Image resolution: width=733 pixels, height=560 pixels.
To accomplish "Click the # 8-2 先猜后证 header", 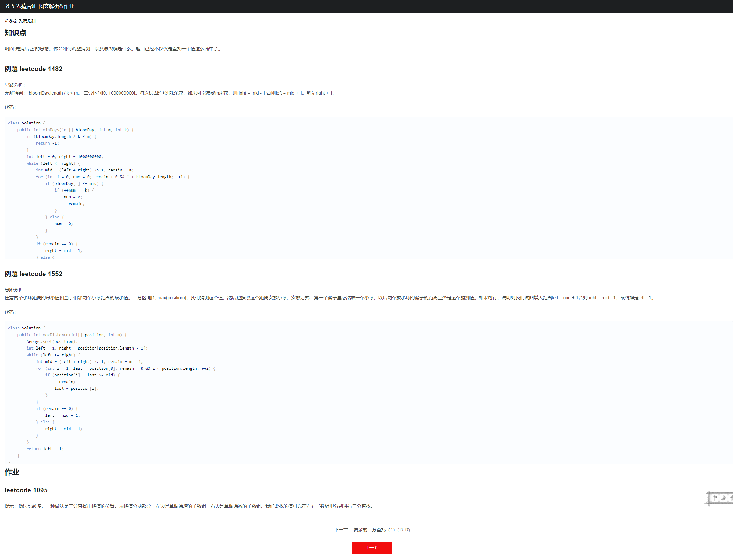I will [21, 21].
